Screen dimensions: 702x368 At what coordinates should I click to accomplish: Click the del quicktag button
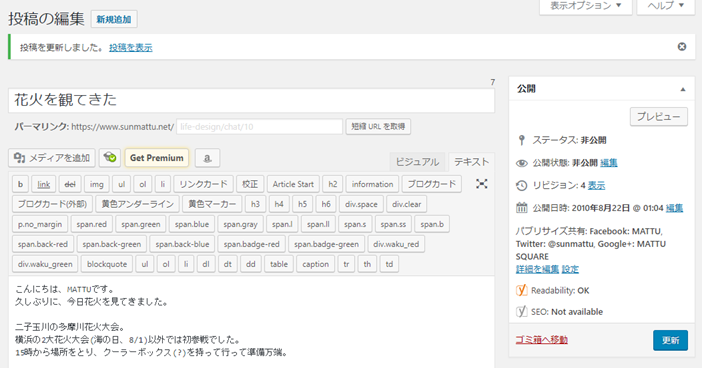70,184
